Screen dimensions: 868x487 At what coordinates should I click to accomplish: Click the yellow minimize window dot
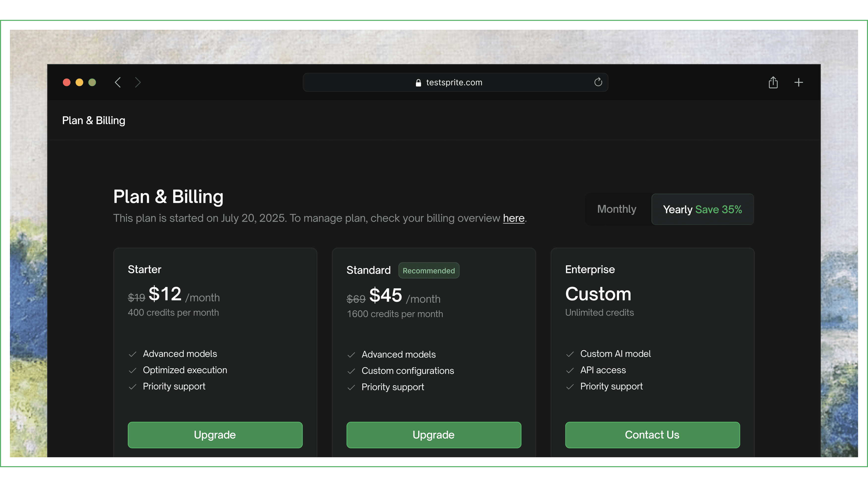coord(79,82)
